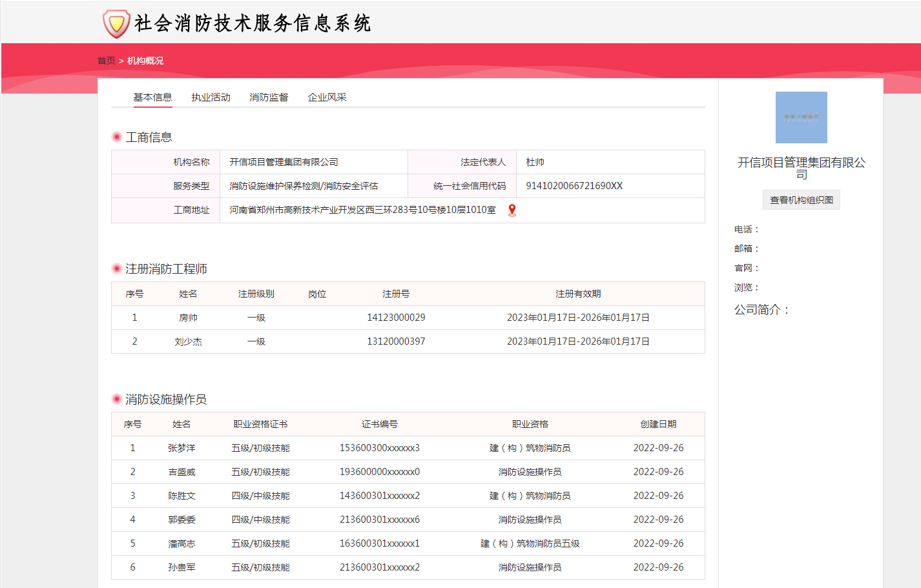Click validity period in 房帅 row
This screenshot has width=921, height=588.
coord(578,318)
